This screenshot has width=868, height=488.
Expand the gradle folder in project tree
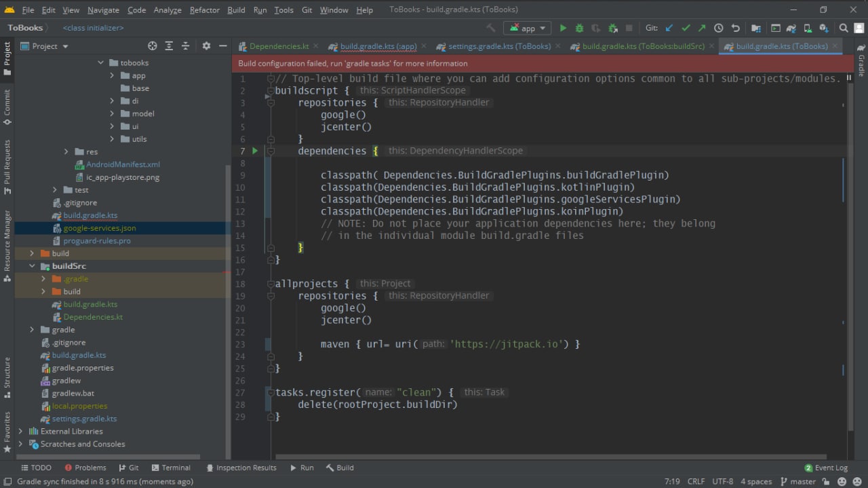33,329
